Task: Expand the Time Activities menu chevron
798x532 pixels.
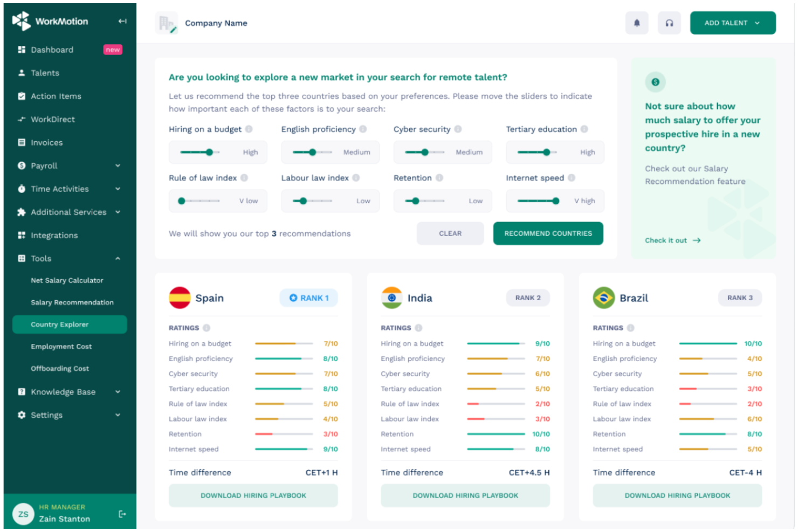Action: pos(118,189)
